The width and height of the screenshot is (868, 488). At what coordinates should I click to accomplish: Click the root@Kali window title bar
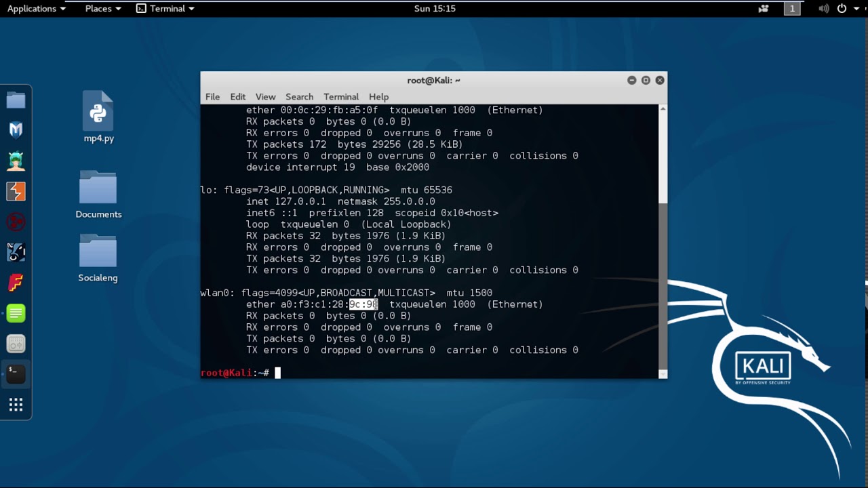433,80
